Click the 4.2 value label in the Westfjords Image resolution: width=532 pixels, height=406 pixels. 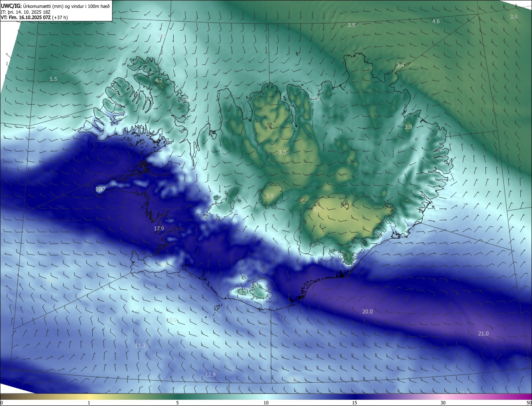(x=159, y=80)
